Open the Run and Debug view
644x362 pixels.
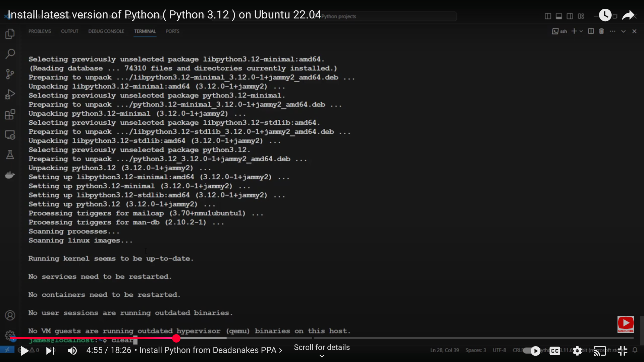(x=10, y=95)
